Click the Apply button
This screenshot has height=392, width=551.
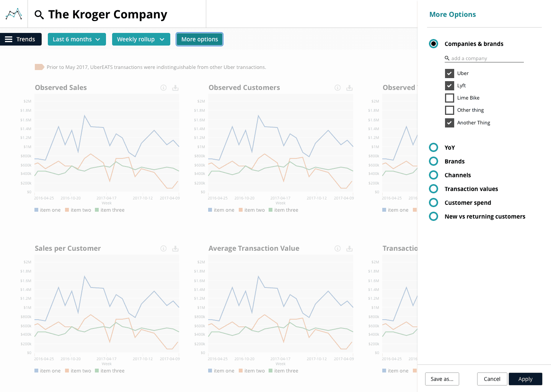(x=525, y=379)
